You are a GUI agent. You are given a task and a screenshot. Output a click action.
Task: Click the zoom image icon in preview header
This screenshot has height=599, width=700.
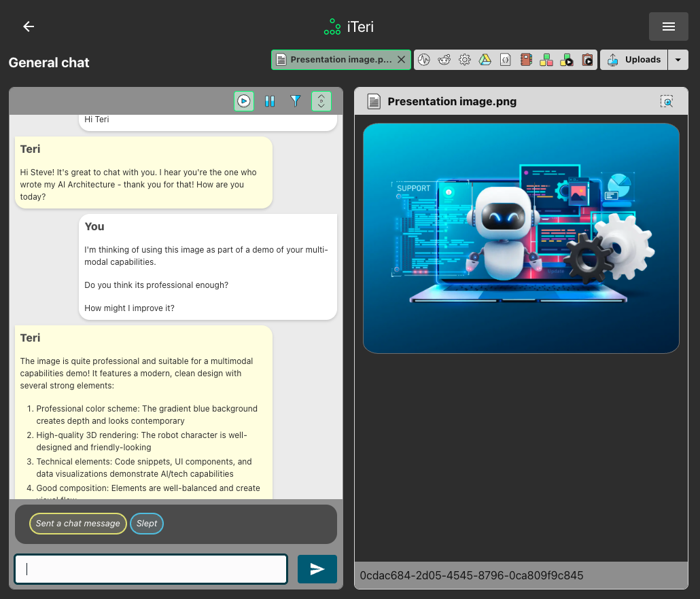(667, 101)
